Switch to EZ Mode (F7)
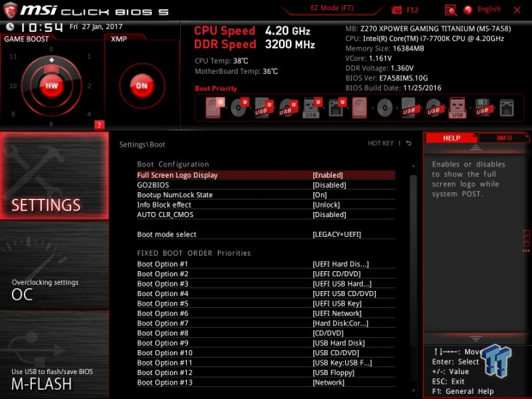The image size is (532, 399). pyautogui.click(x=332, y=8)
